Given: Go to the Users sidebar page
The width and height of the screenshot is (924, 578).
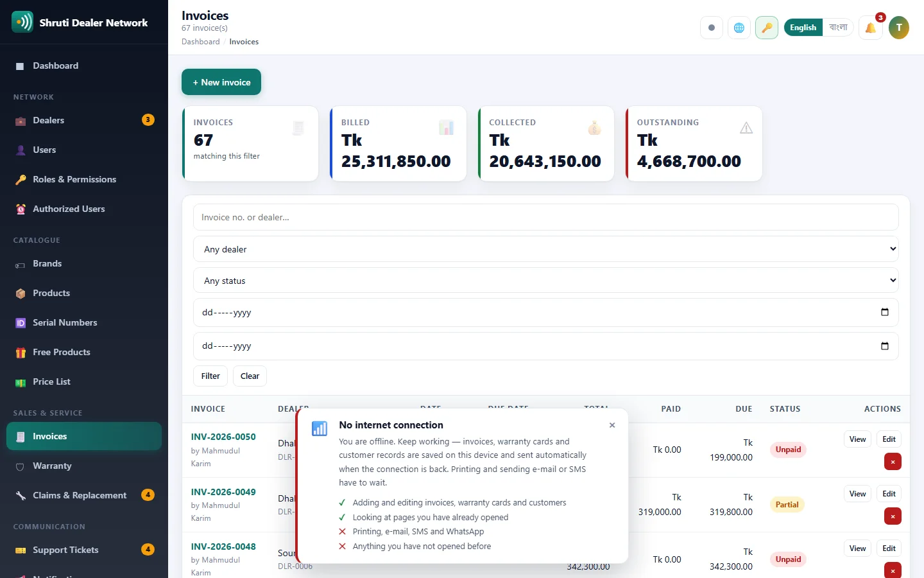Looking at the screenshot, I should tap(84, 150).
